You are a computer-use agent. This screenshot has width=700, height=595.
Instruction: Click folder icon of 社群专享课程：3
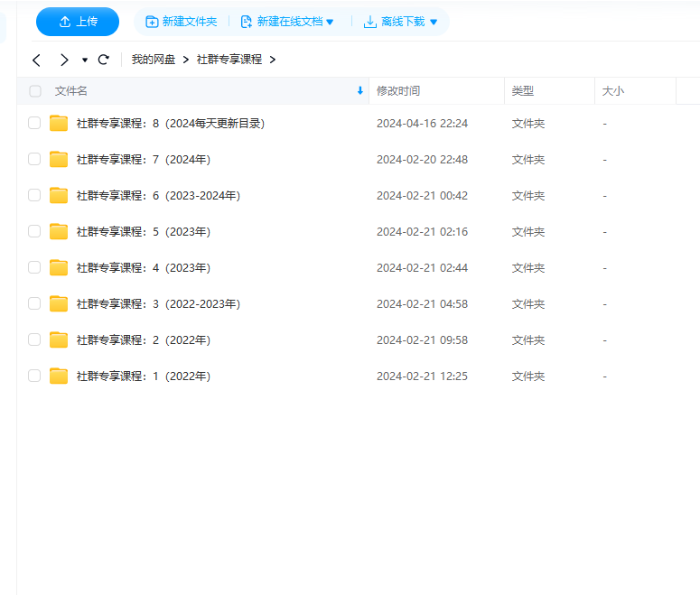[x=59, y=304]
